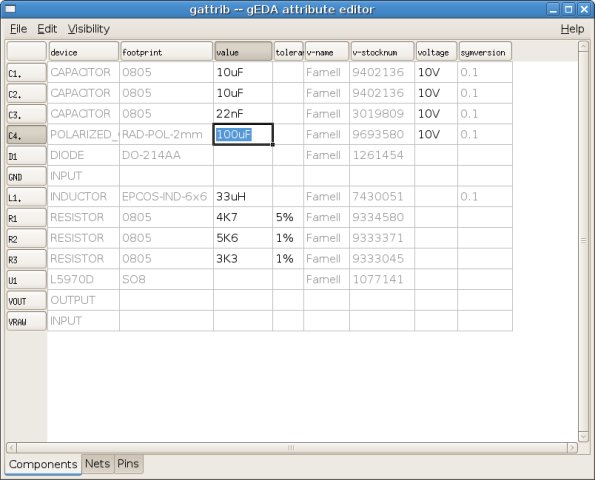Click the vertical scrollbar thumb
This screenshot has width=595, height=480.
pos(583,241)
